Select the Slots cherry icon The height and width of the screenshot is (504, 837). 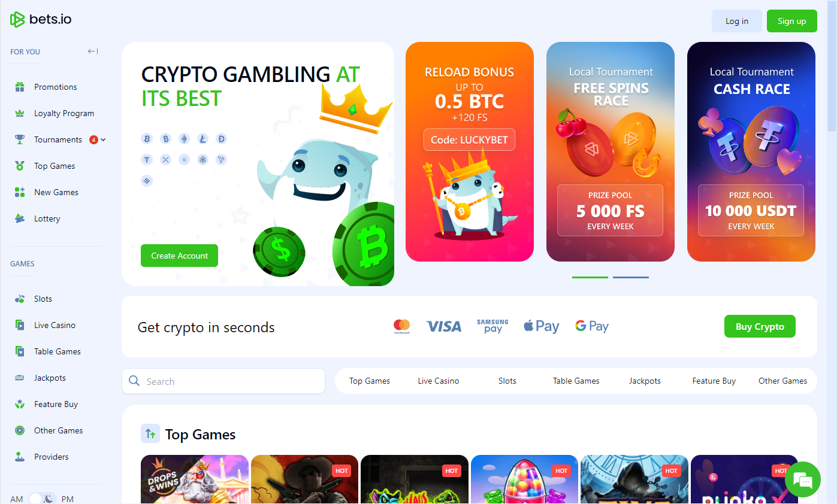(20, 299)
